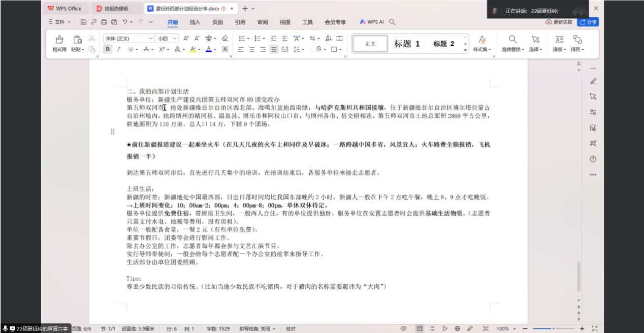Click the clear formatting eraser icon
The width and height of the screenshot is (644, 333).
pyautogui.click(x=225, y=39)
